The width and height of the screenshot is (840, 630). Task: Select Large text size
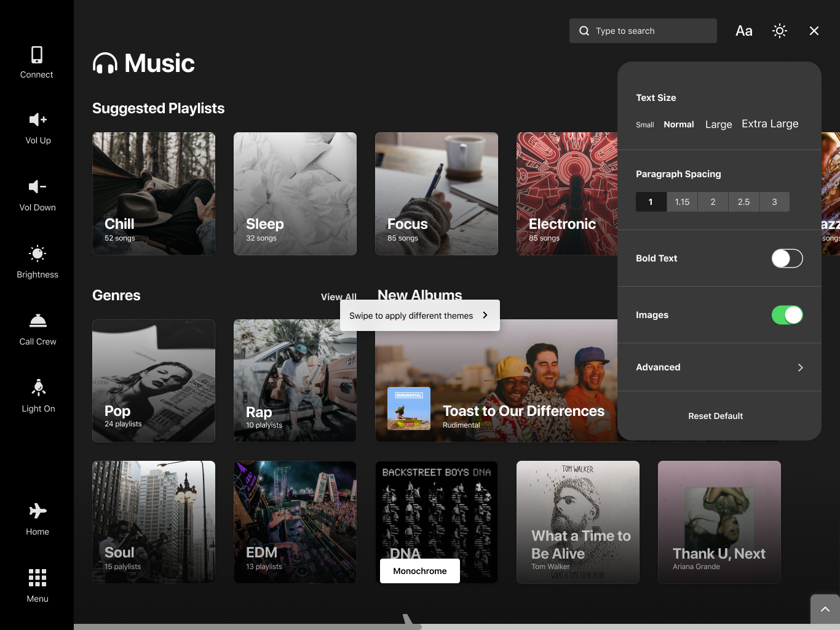tap(719, 124)
